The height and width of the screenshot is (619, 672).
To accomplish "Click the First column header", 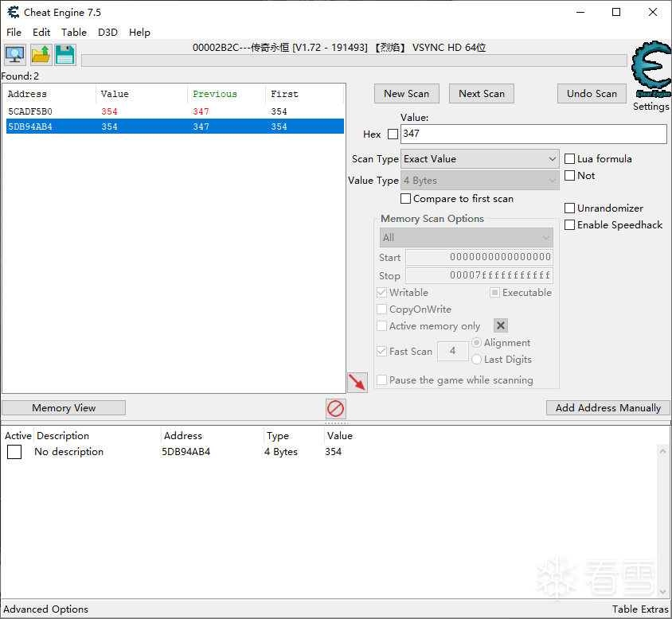I will 305,94.
